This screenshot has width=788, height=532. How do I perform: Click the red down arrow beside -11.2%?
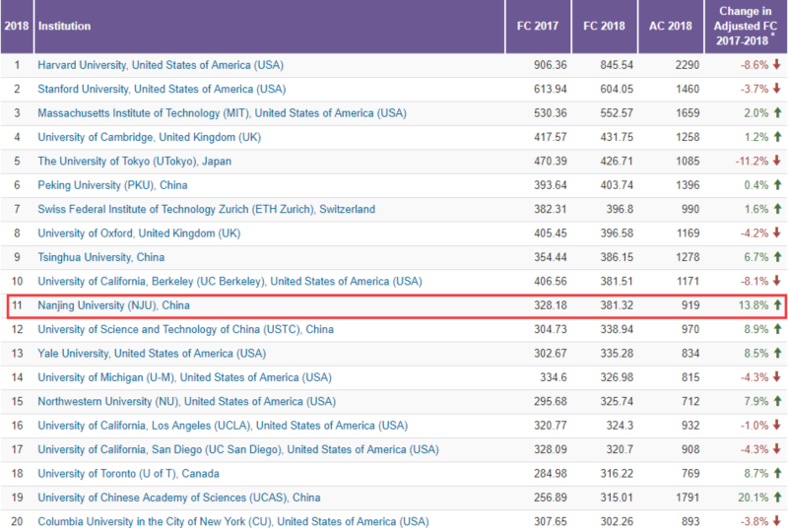[776, 162]
